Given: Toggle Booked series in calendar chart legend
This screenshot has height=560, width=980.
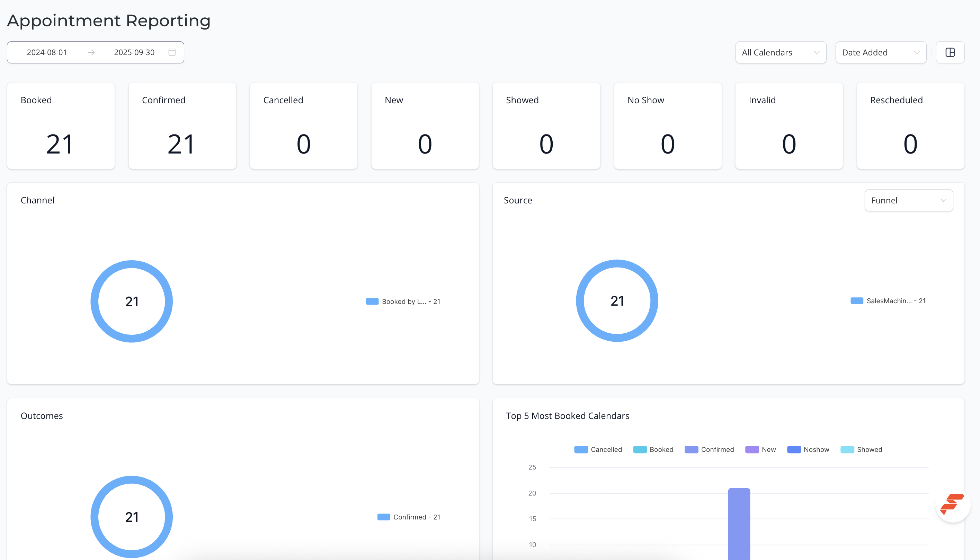Looking at the screenshot, I should [x=653, y=449].
